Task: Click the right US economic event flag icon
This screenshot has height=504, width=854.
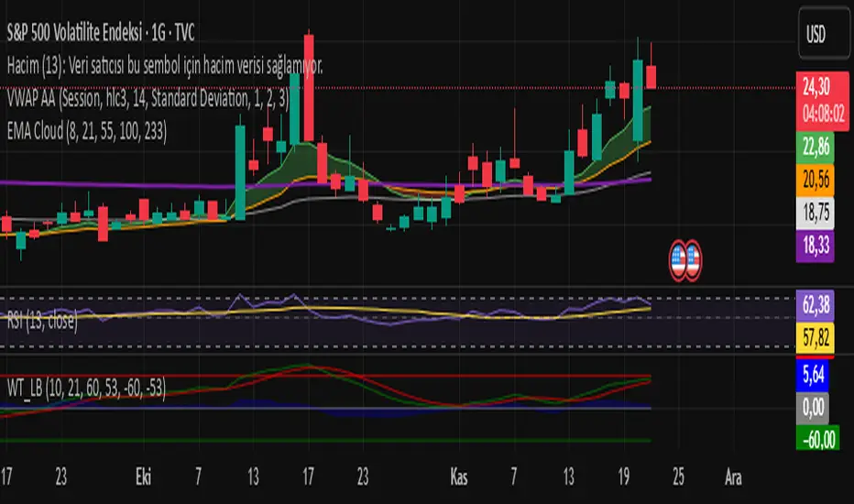Action: 693,260
